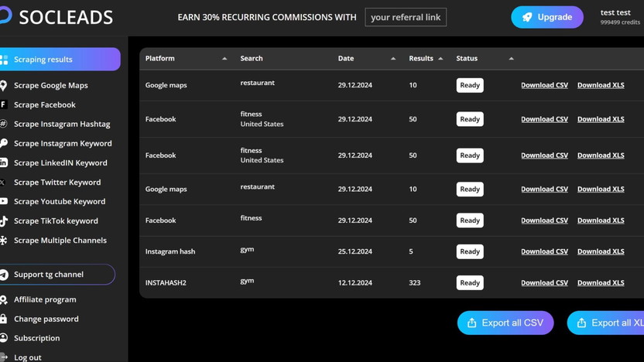Click the Change password lock icon
The image size is (644, 362).
pyautogui.click(x=4, y=319)
